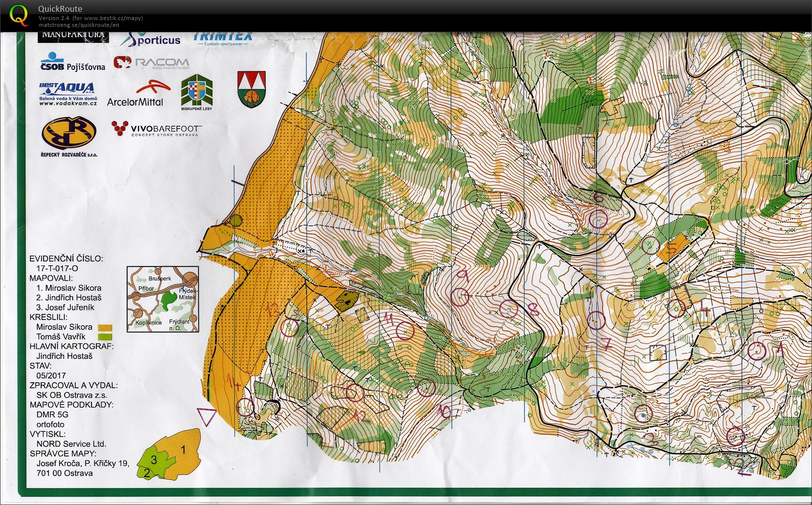Click the 'Version 2.4 (for www.bestik.cz/mapy)' text
The width and height of the screenshot is (812, 505).
pos(91,18)
